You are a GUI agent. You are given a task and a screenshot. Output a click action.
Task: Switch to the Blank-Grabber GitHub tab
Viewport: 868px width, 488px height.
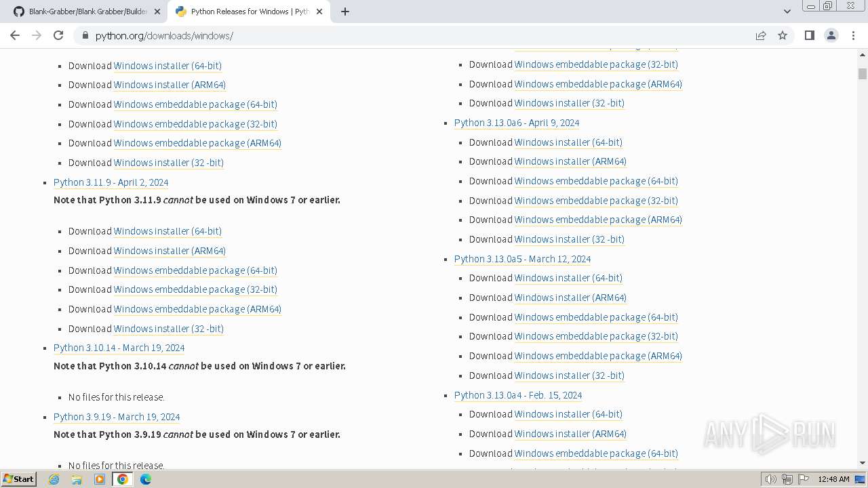pos(87,12)
